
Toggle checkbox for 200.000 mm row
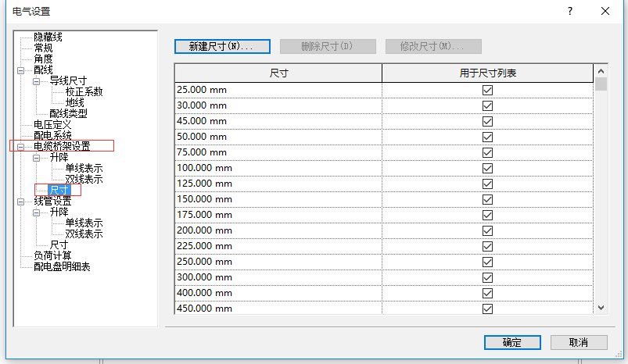tap(487, 230)
